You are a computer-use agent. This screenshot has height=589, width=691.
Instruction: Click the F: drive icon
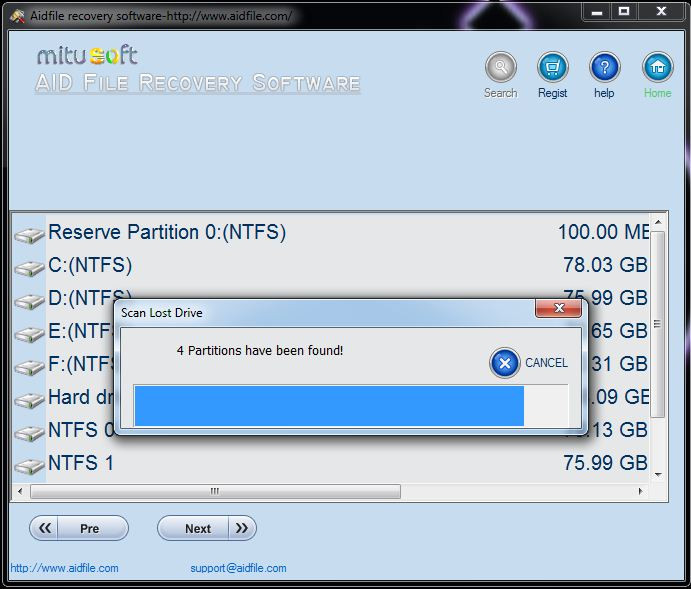[x=30, y=367]
